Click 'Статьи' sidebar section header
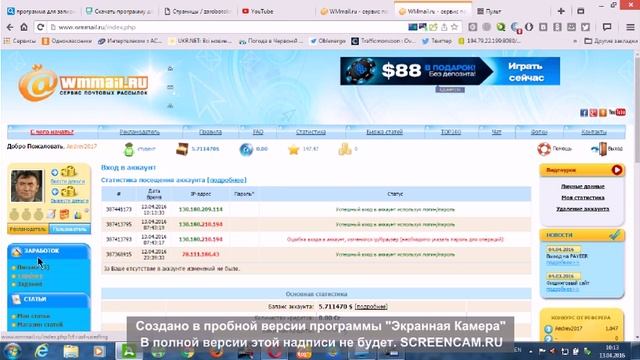 [49, 299]
